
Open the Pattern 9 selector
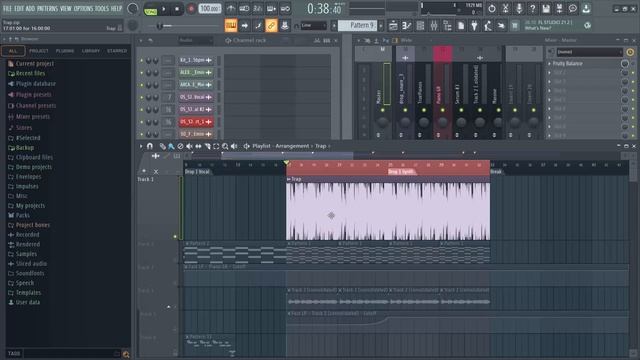pos(358,25)
